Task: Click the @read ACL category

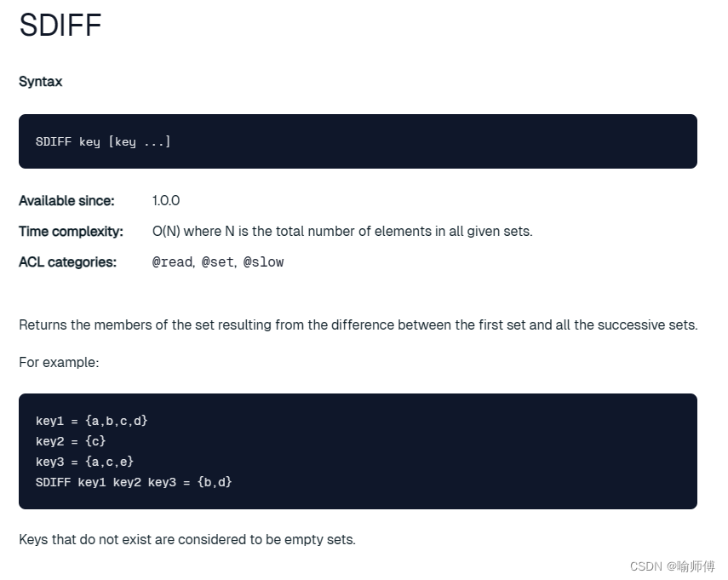Action: (173, 262)
